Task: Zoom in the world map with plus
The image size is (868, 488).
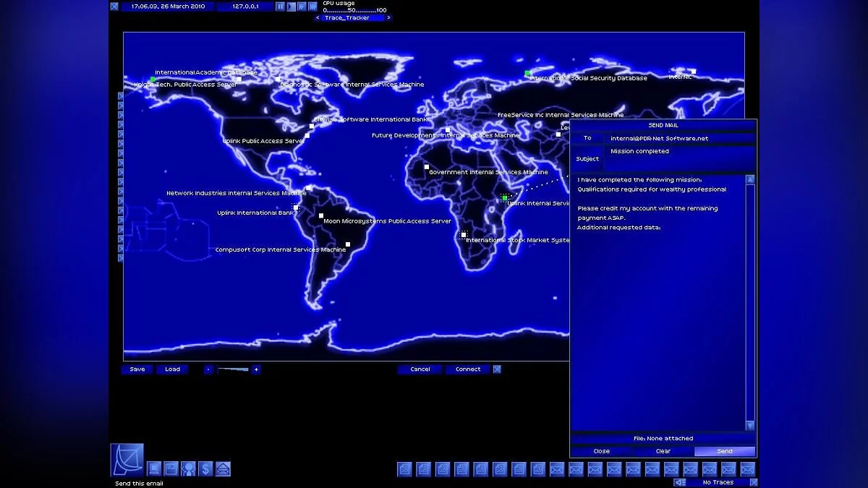Action: coord(256,369)
